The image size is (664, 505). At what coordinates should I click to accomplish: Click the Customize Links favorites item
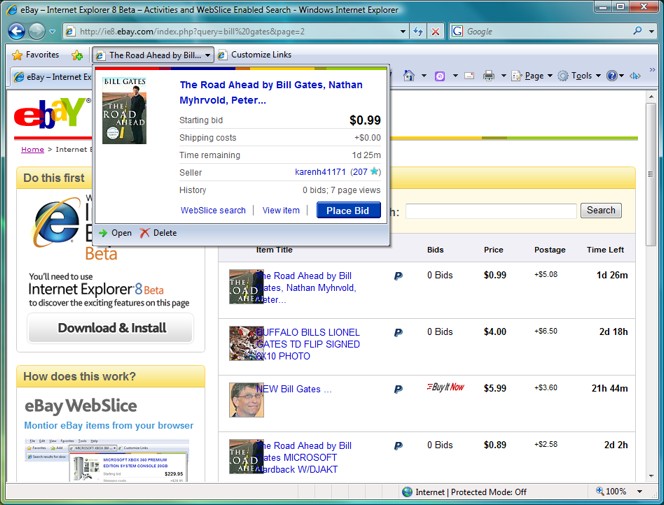(255, 55)
